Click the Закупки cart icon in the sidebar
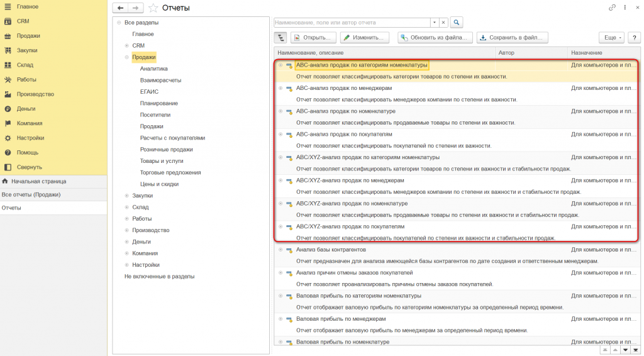 [8, 50]
